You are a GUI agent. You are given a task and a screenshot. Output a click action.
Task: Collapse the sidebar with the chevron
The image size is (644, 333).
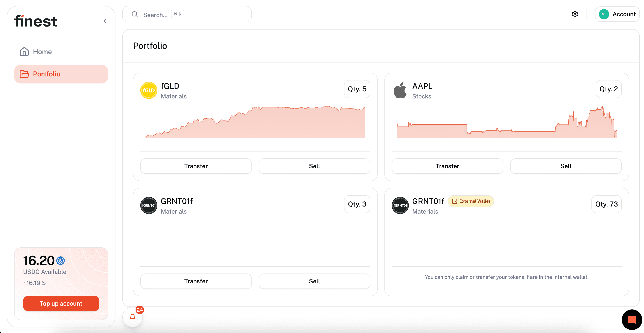(105, 21)
